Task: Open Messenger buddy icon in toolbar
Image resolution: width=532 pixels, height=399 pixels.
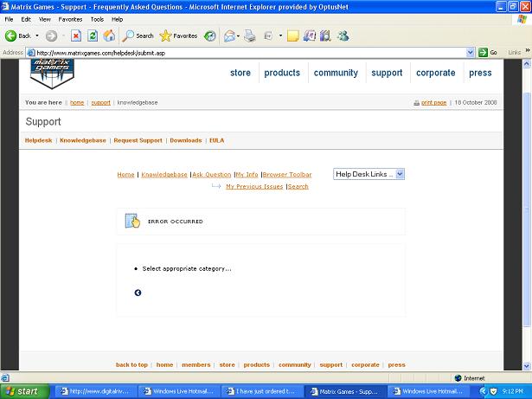Action: [x=343, y=35]
